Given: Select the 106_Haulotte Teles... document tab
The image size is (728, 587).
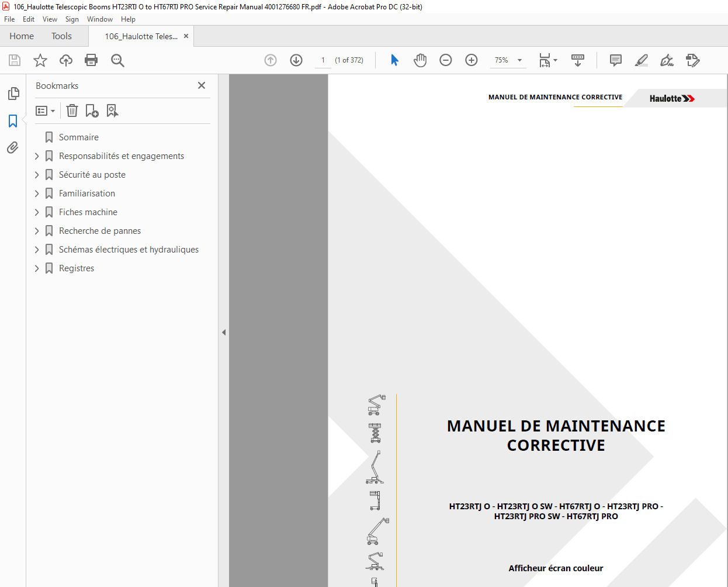Looking at the screenshot, I should [x=141, y=36].
